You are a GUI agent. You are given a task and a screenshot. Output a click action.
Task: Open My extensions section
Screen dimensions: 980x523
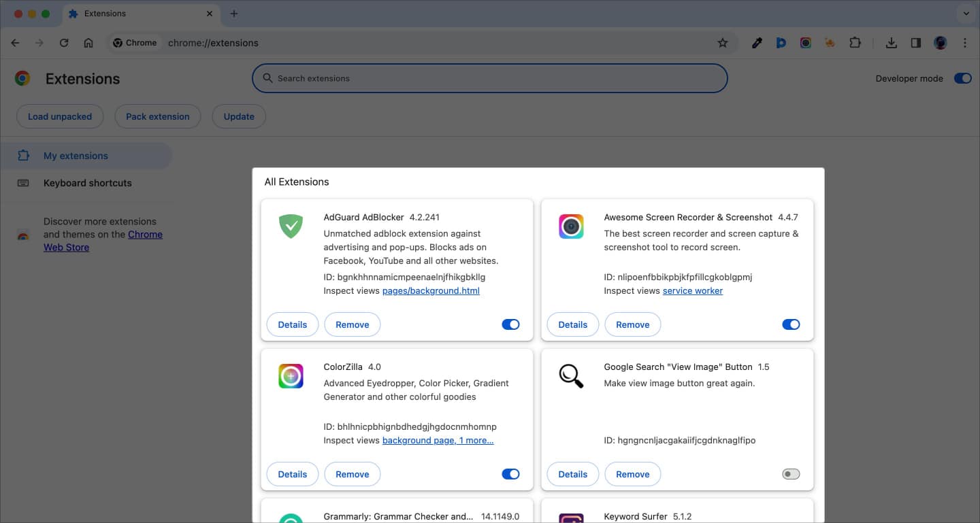[x=86, y=156]
